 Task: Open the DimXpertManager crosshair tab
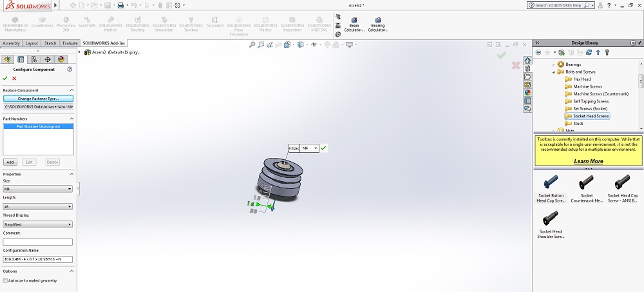click(48, 59)
